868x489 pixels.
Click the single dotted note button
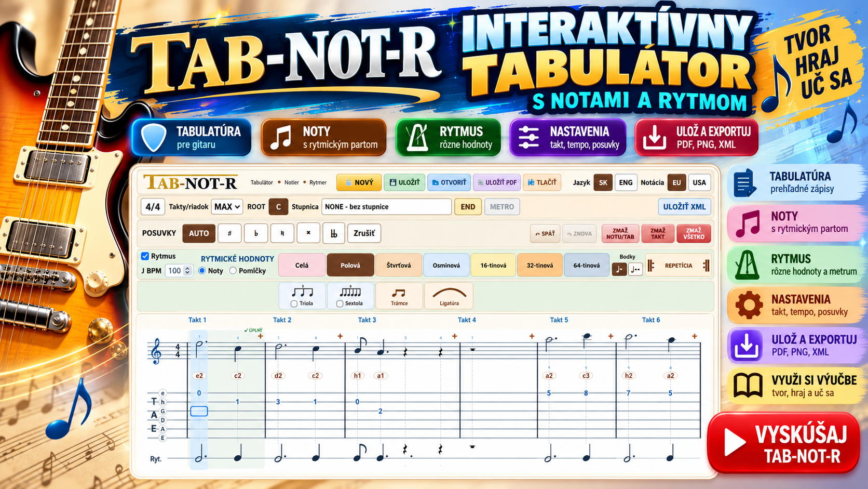pos(619,269)
